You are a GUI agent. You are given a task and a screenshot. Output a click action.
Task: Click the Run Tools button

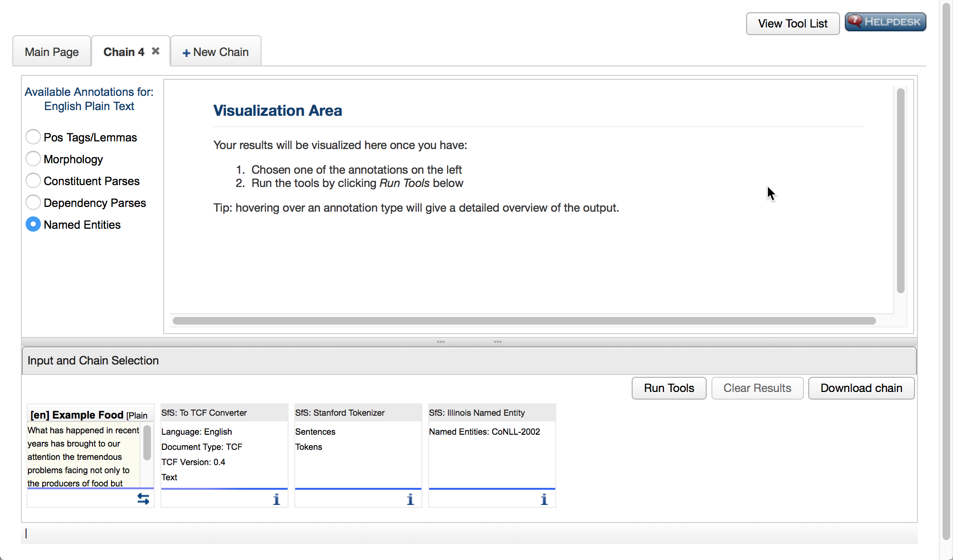click(668, 388)
